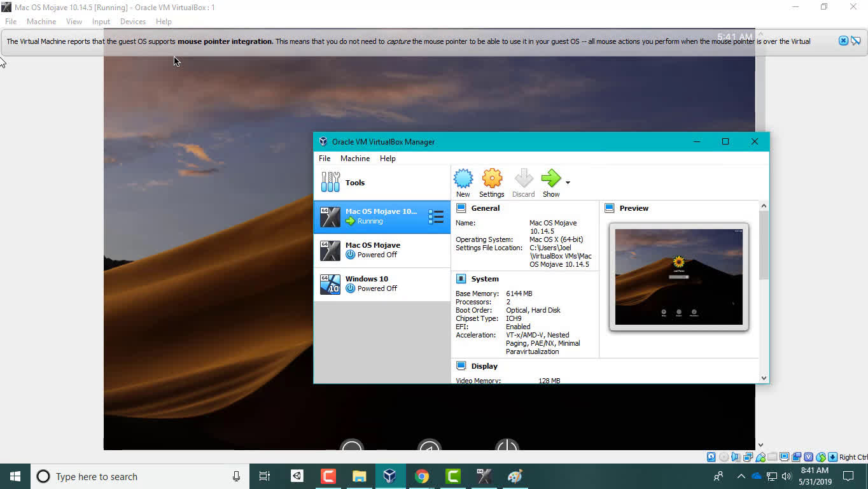
Task: Open the Machine menu in VirtualBox Manager
Action: click(355, 159)
